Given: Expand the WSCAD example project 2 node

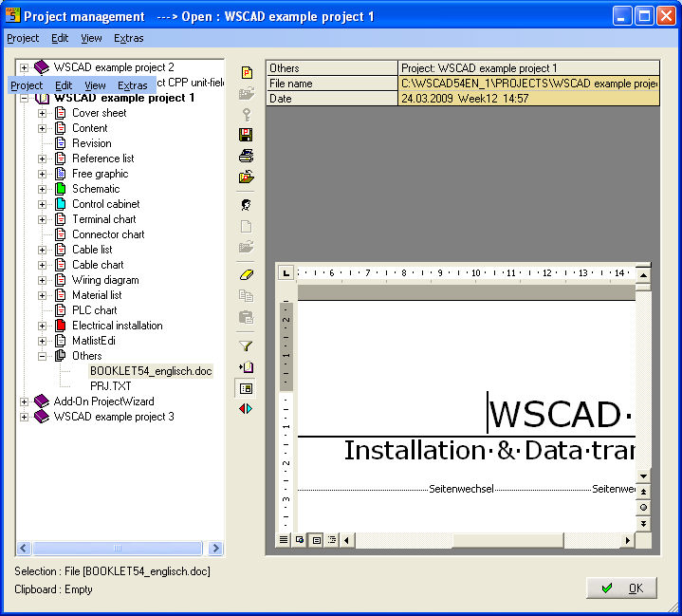Looking at the screenshot, I should tap(25, 68).
